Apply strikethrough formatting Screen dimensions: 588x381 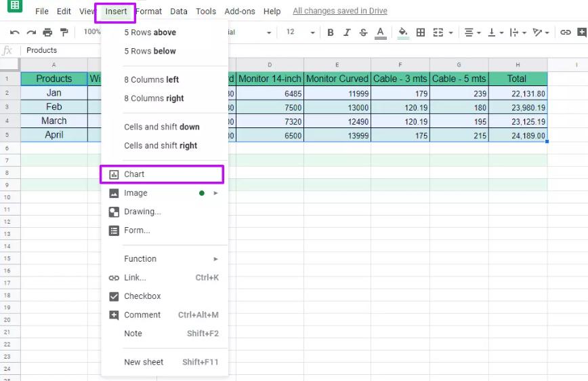click(x=364, y=33)
